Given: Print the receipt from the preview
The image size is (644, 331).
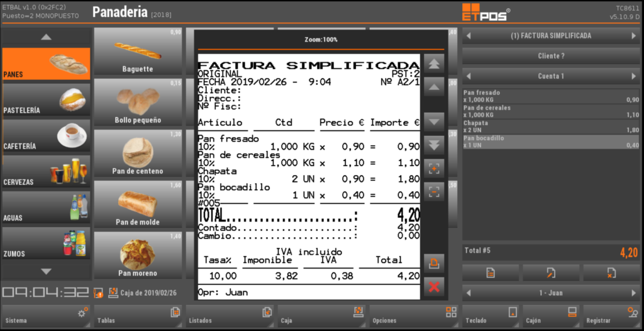Looking at the screenshot, I should pyautogui.click(x=434, y=263).
